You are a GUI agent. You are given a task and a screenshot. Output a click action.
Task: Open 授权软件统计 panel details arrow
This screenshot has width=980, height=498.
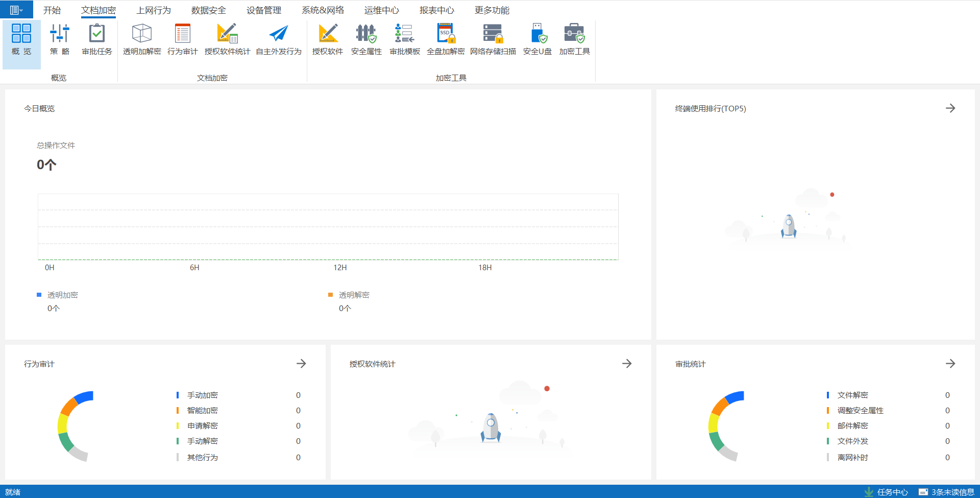click(x=627, y=364)
